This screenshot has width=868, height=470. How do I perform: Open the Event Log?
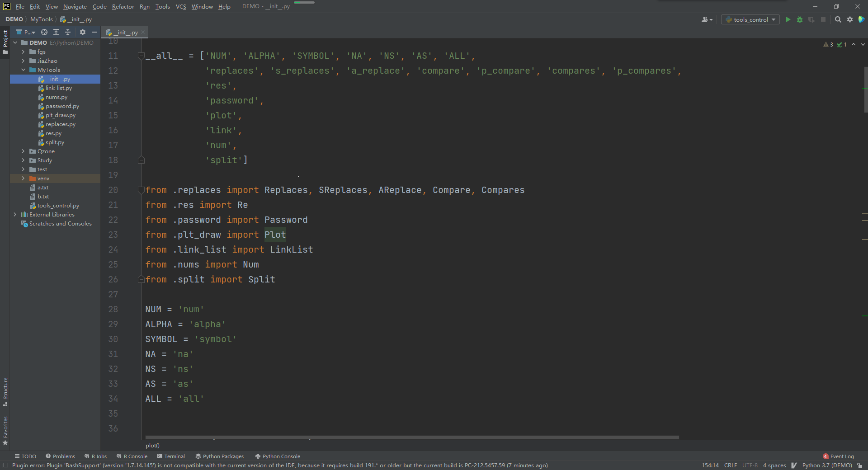[838, 456]
